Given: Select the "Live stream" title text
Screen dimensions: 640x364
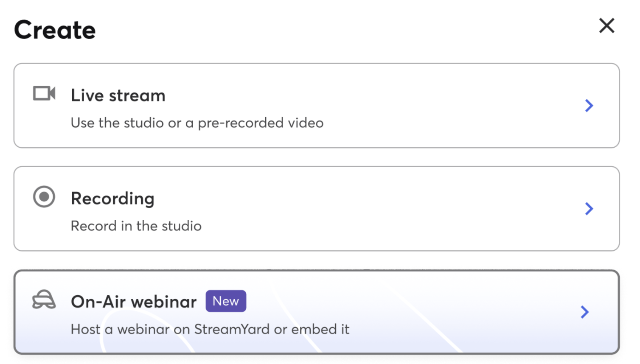Looking at the screenshot, I should point(118,95).
